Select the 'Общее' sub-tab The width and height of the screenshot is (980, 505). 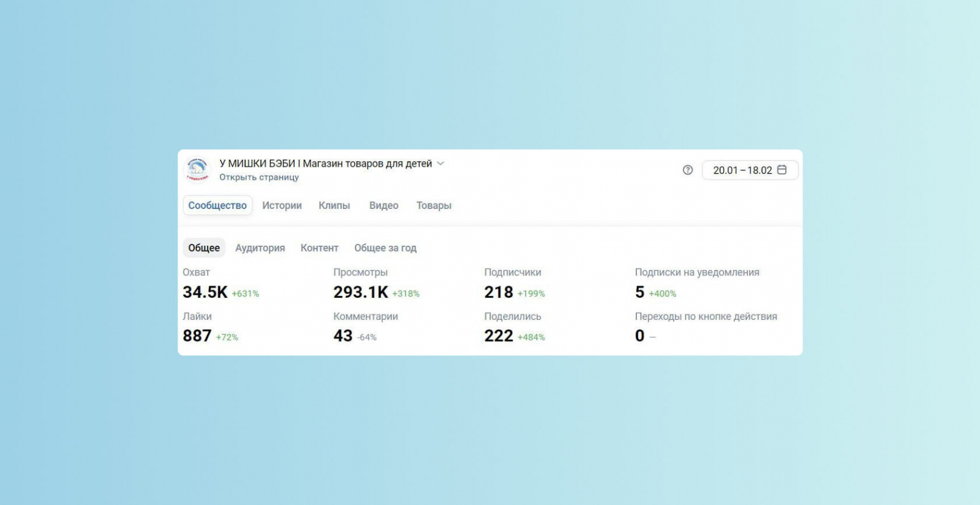(204, 248)
